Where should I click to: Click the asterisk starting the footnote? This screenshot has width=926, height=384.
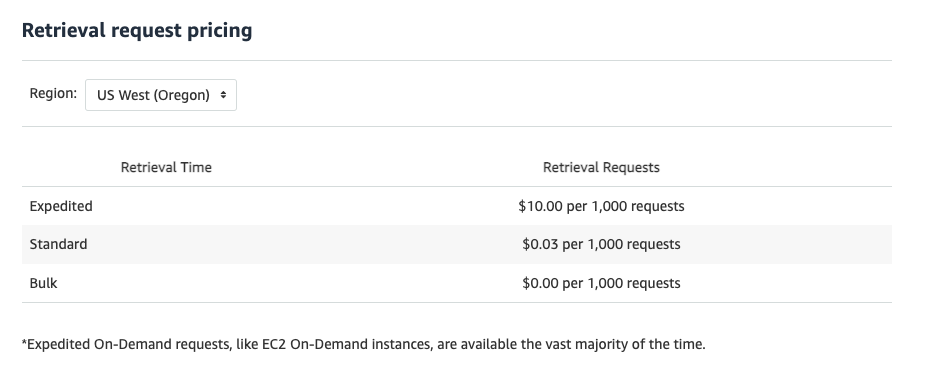tap(24, 343)
